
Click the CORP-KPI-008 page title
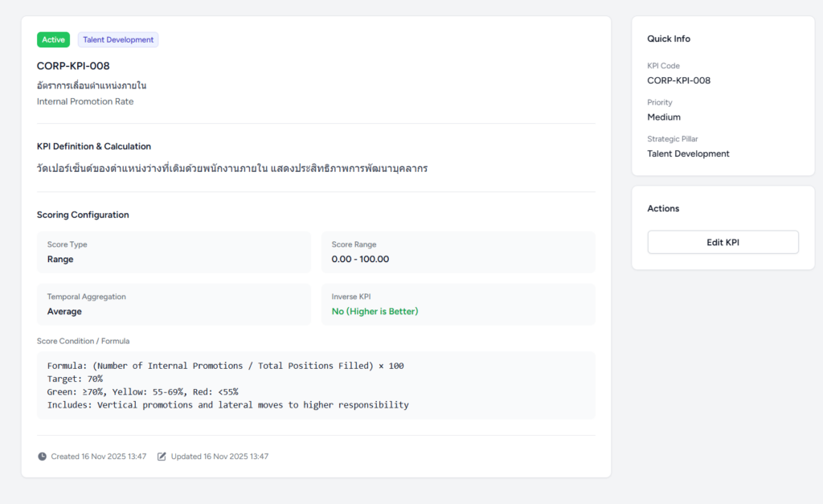pyautogui.click(x=73, y=66)
